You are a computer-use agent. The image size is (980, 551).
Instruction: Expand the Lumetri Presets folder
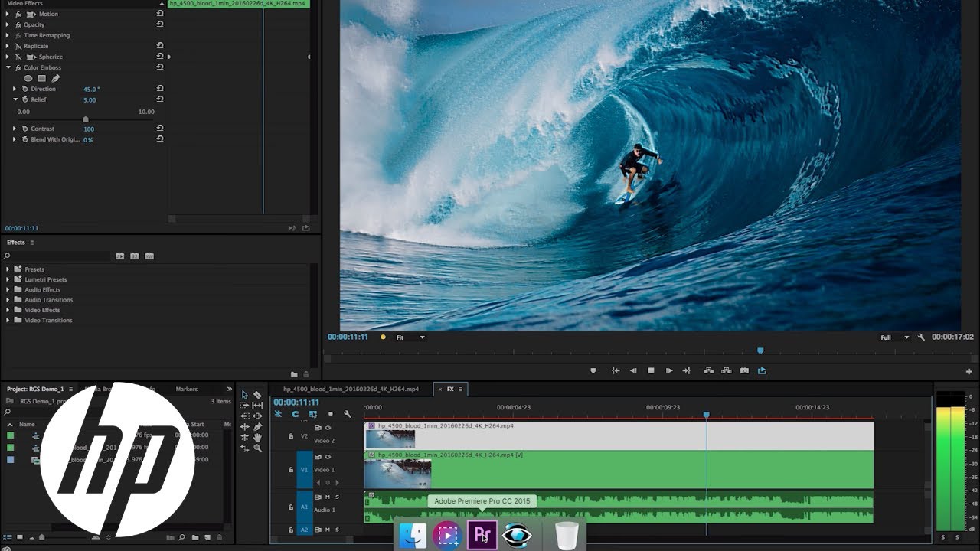[8, 279]
